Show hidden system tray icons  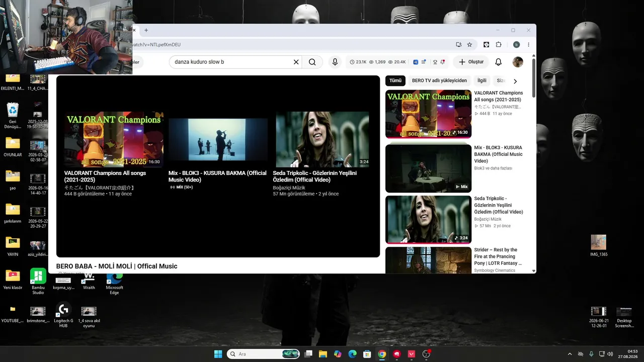tap(570, 354)
